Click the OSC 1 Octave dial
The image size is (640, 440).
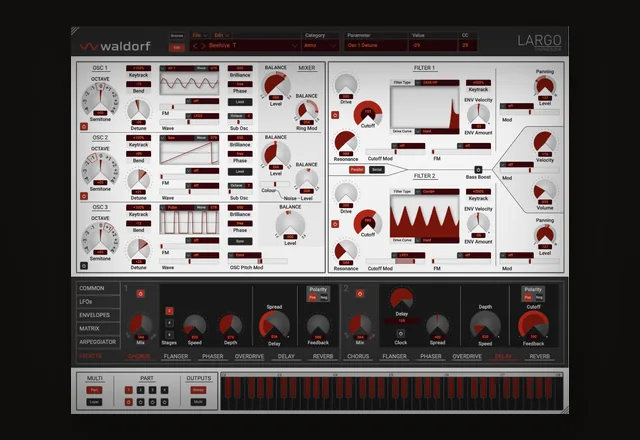(x=100, y=99)
